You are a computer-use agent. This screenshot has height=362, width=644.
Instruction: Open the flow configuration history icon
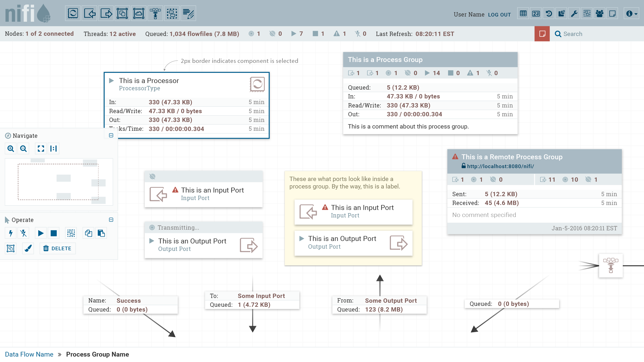point(549,14)
